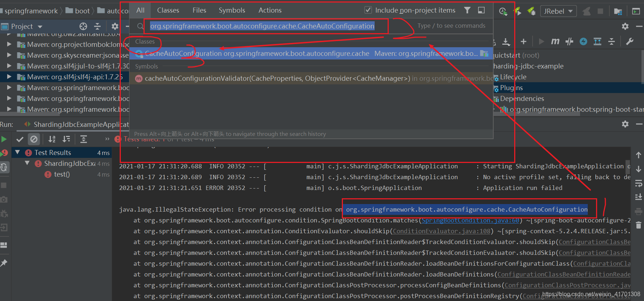Click green Rerun play button
The image size is (644, 301).
click(4, 139)
